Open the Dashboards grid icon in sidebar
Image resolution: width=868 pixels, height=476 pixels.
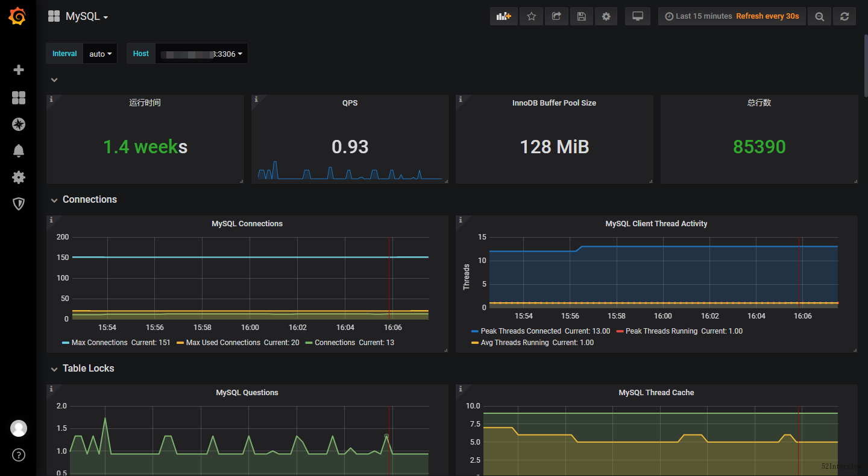[19, 98]
